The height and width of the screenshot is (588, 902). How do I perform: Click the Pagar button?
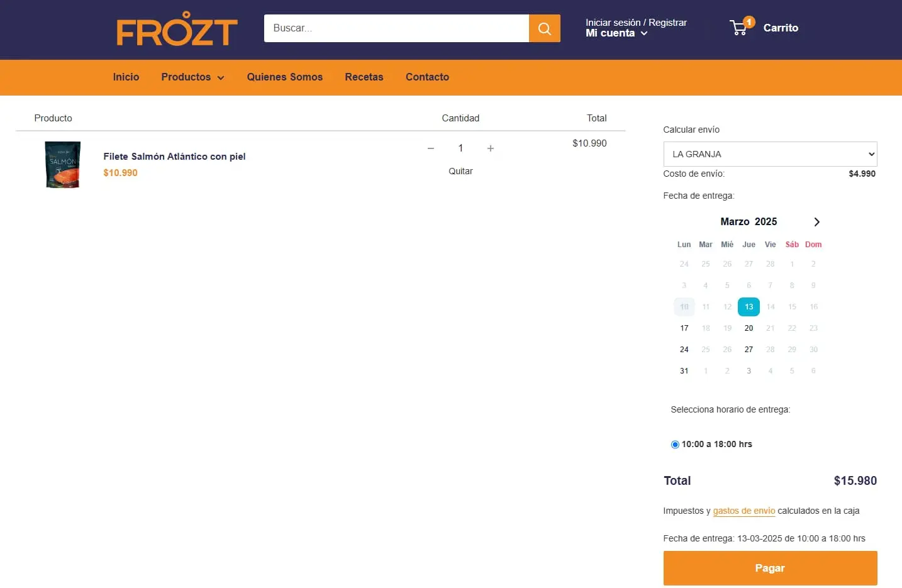(x=770, y=568)
